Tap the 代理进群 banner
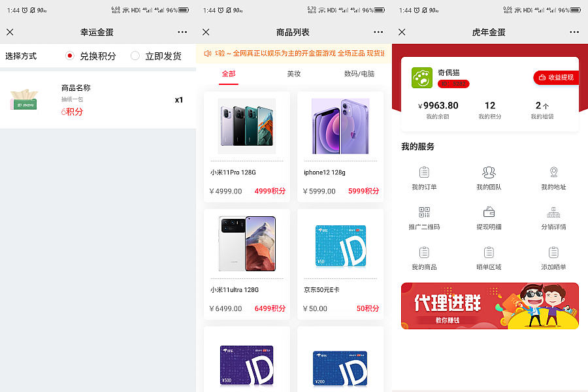The width and height of the screenshot is (588, 392). (490, 306)
